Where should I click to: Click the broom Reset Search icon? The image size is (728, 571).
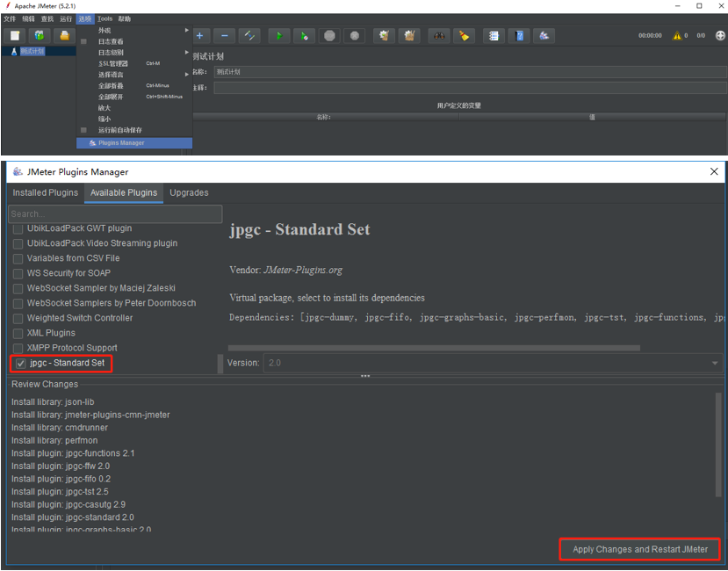click(465, 36)
